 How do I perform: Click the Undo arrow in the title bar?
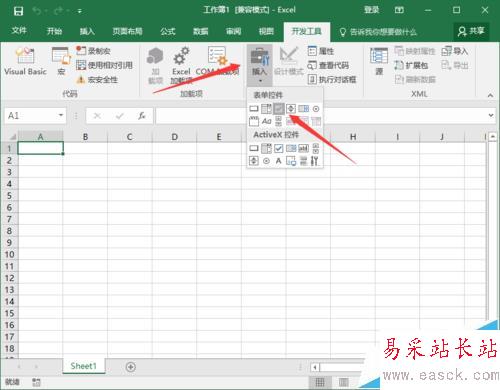tap(37, 11)
